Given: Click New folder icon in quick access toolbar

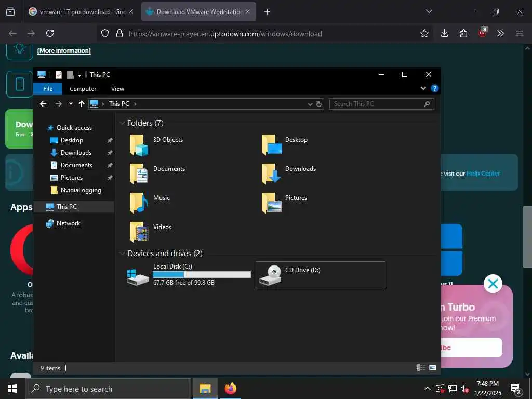Looking at the screenshot, I should click(70, 75).
